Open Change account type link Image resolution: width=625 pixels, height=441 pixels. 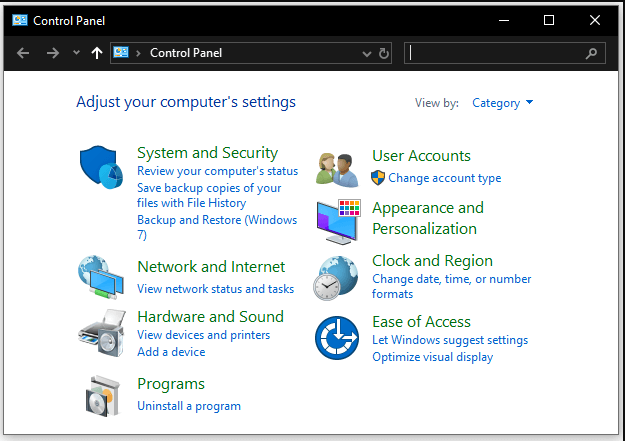(x=444, y=178)
